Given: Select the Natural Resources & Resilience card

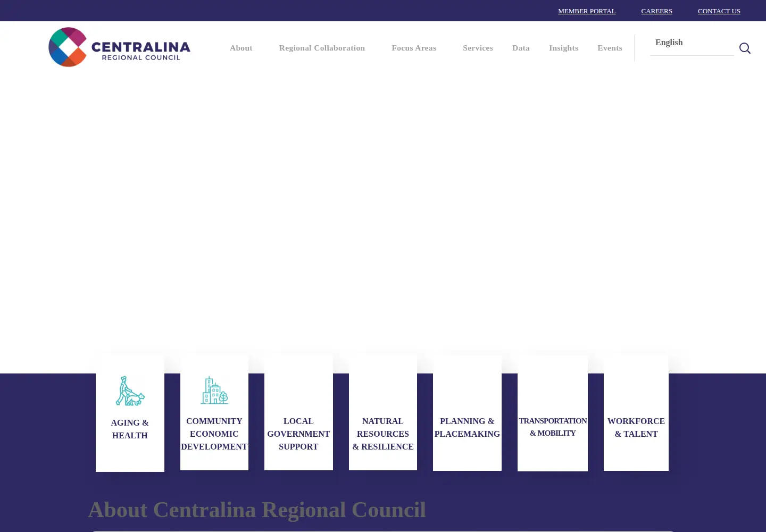Looking at the screenshot, I should (383, 412).
